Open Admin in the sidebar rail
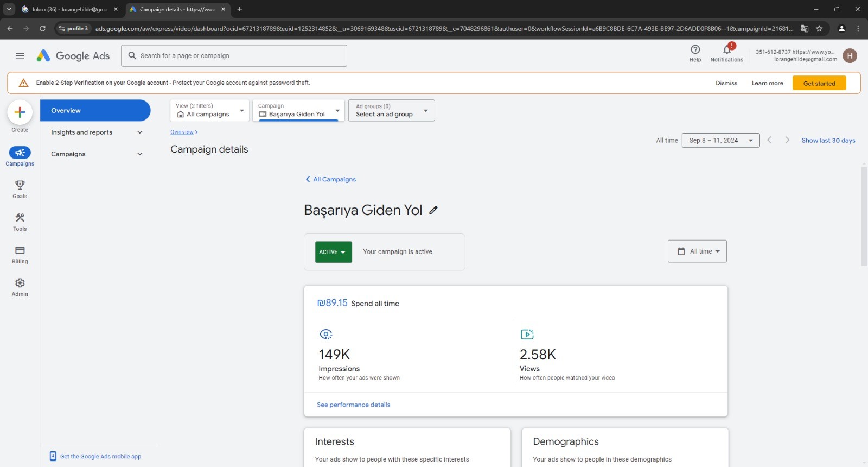 coord(20,287)
